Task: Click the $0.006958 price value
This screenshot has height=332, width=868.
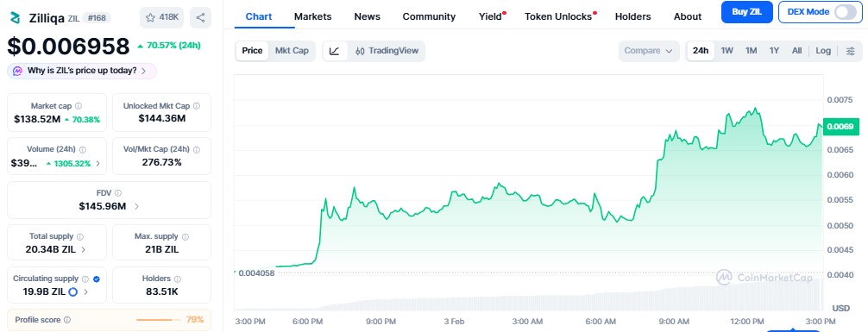Action: tap(68, 47)
